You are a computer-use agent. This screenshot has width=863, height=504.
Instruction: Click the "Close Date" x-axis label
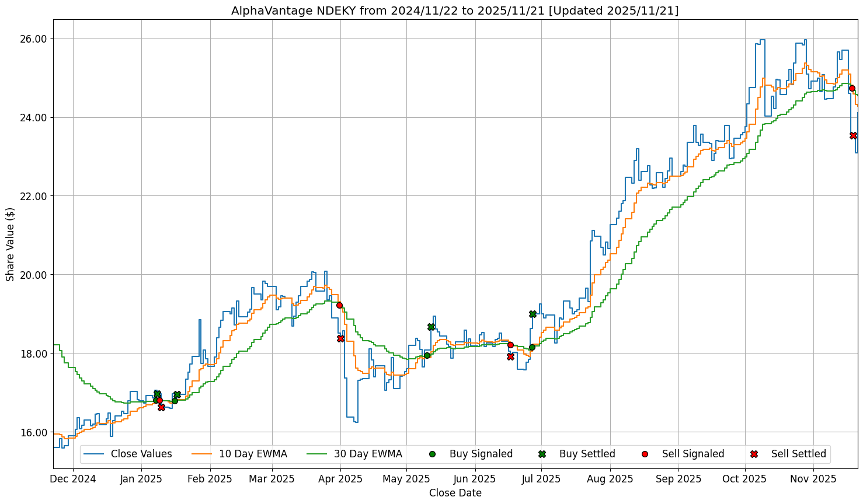[455, 493]
